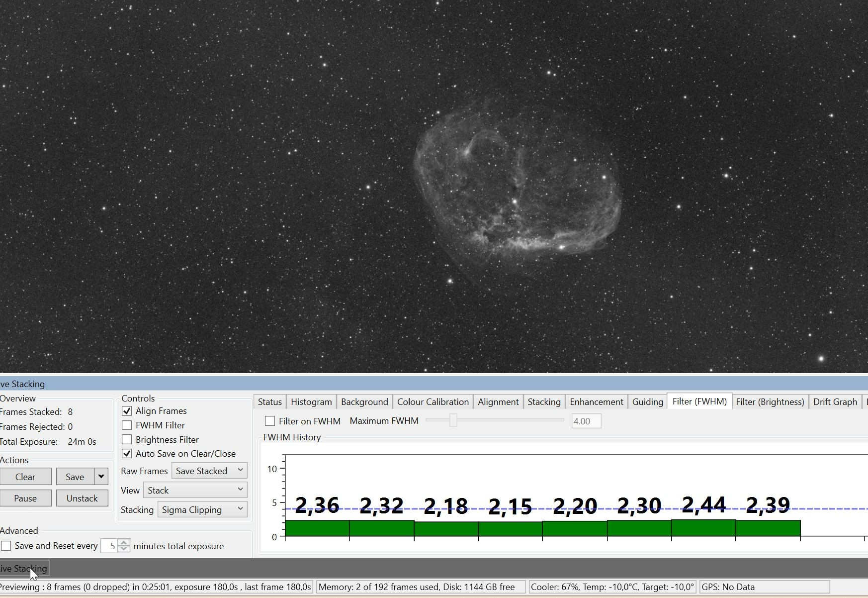Enable Save and Reset every option
The height and width of the screenshot is (598, 868).
6,546
